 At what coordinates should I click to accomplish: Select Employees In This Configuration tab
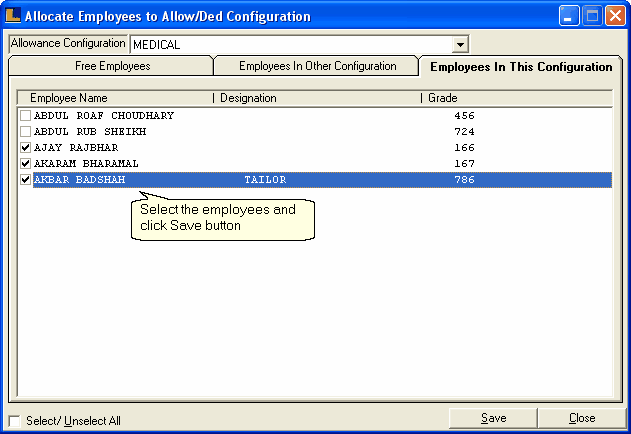click(521, 67)
